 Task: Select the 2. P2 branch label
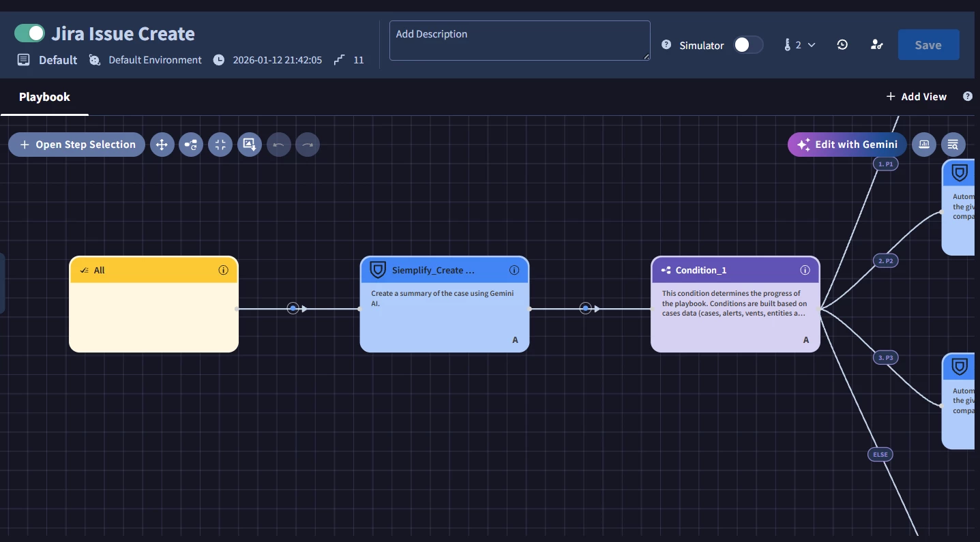coord(885,260)
